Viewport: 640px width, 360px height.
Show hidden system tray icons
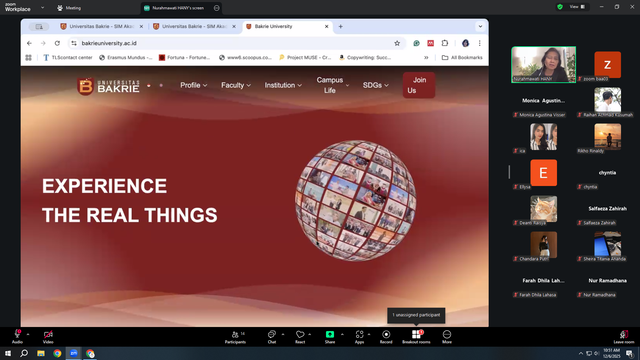(581, 353)
